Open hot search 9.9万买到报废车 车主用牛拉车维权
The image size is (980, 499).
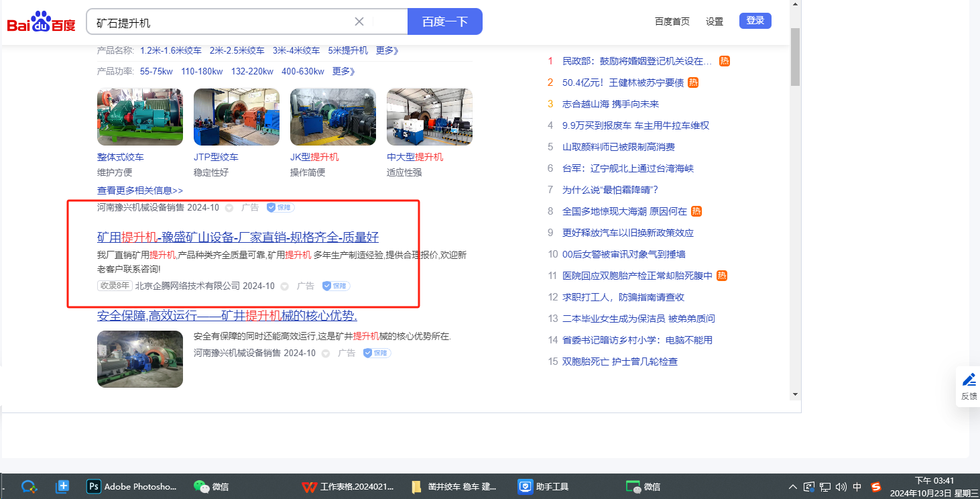635,125
